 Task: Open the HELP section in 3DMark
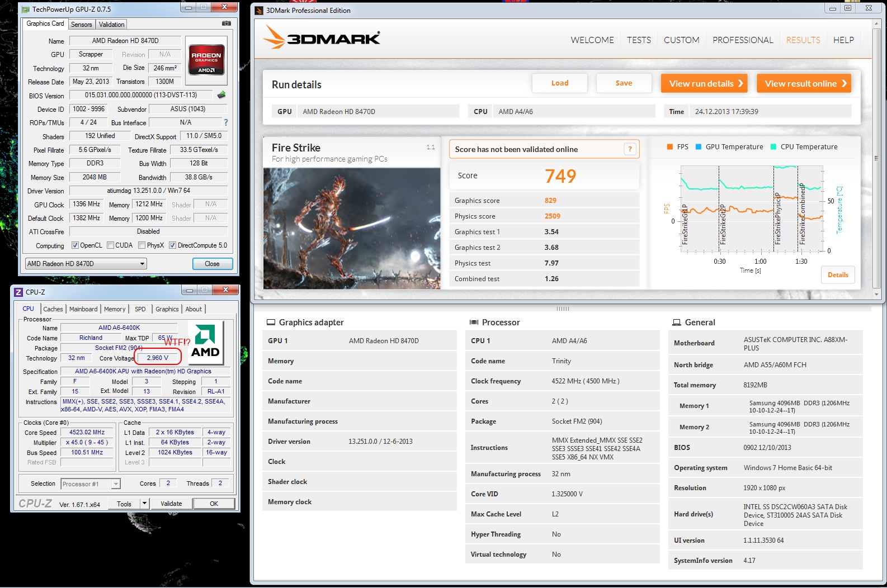[x=843, y=40]
